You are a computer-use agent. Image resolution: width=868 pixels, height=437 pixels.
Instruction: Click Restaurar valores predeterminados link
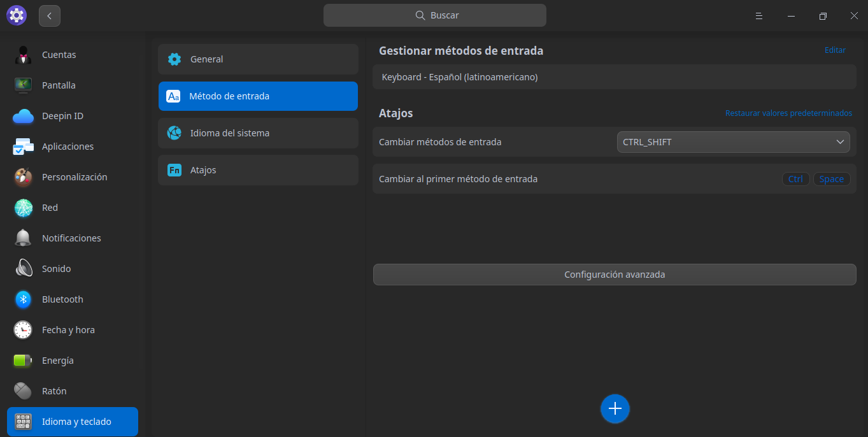(x=788, y=113)
